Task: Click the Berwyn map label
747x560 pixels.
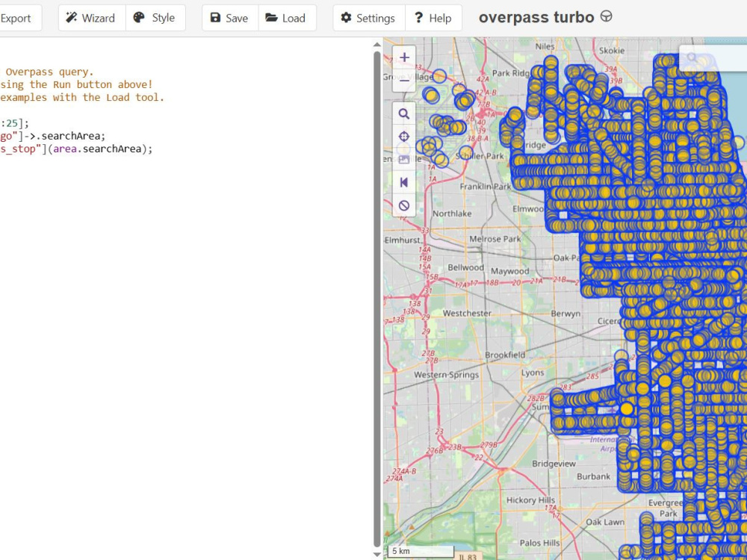Action: coord(565,314)
